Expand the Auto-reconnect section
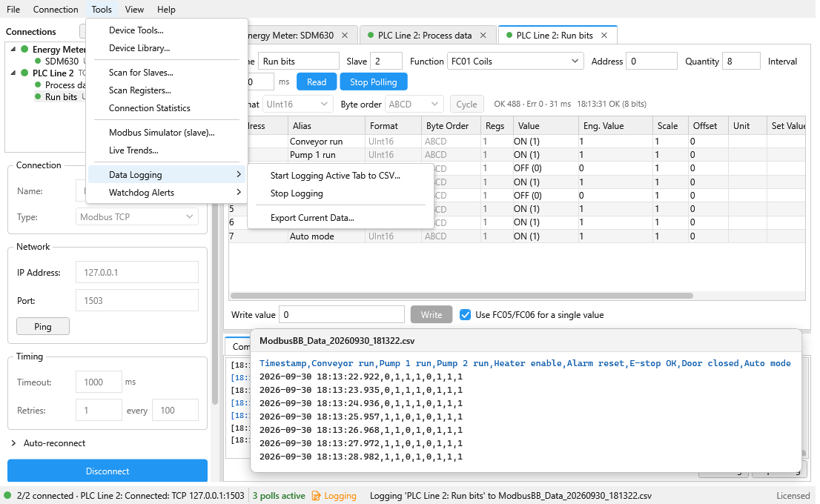The image size is (820, 504). click(x=13, y=442)
